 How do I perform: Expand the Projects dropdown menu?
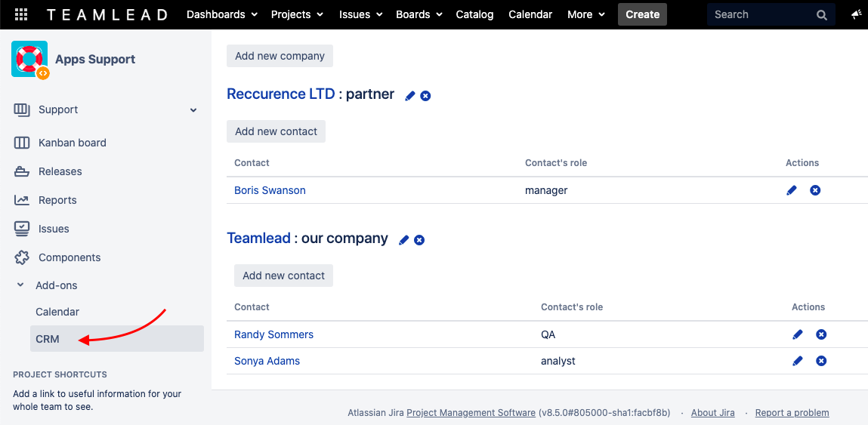pos(297,14)
